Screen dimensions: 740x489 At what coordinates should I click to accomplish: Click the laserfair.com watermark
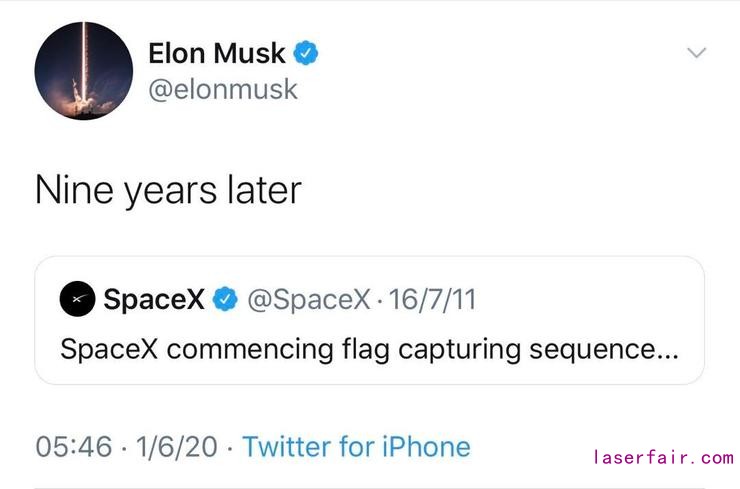point(664,457)
